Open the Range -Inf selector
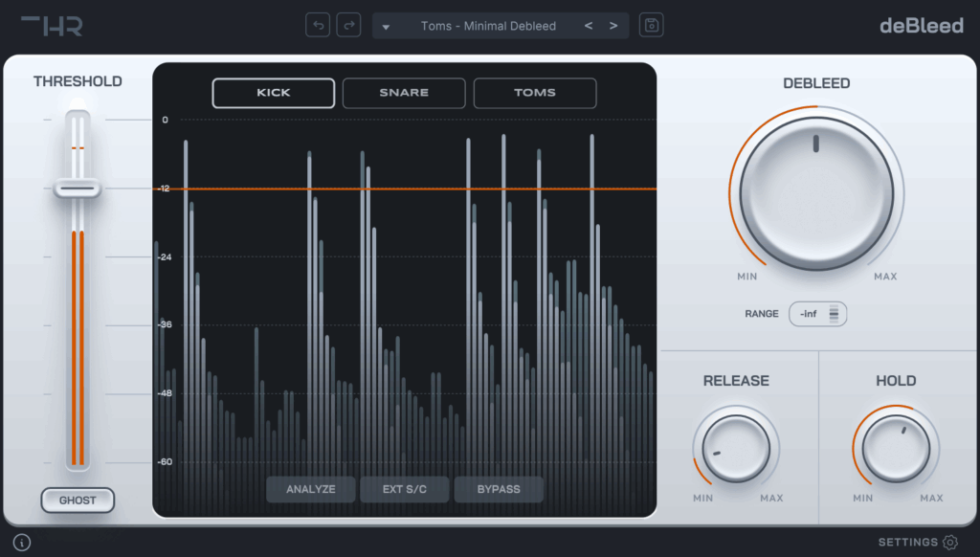980x557 pixels. [x=818, y=313]
